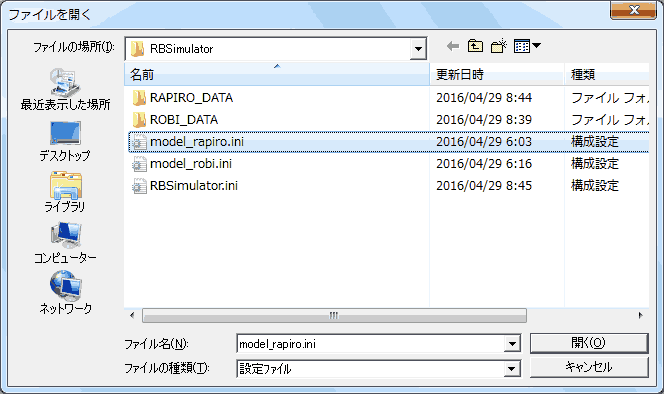Screen dimensions: 664x394
Task: Sort by the 種類 column header
Action: click(x=607, y=75)
